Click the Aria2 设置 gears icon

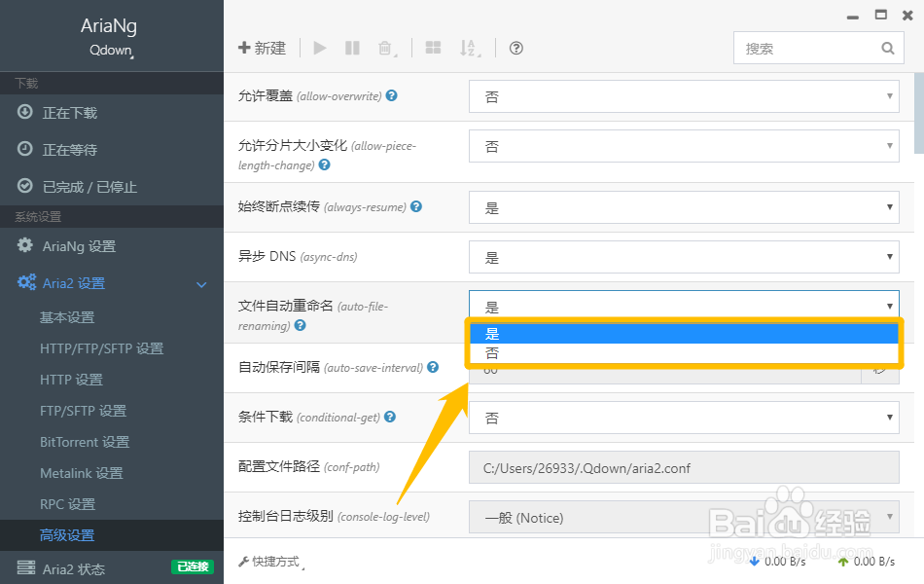click(x=26, y=282)
